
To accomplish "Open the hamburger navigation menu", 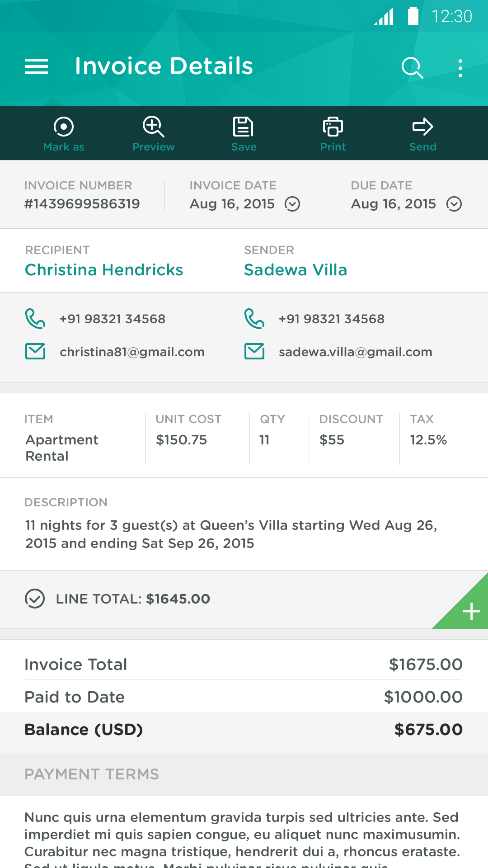I will (37, 66).
